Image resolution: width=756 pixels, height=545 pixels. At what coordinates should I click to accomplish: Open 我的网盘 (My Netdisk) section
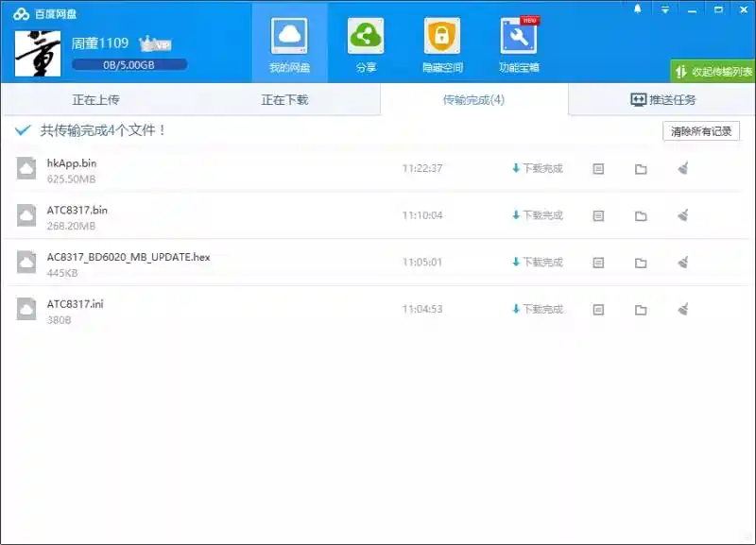tap(289, 43)
